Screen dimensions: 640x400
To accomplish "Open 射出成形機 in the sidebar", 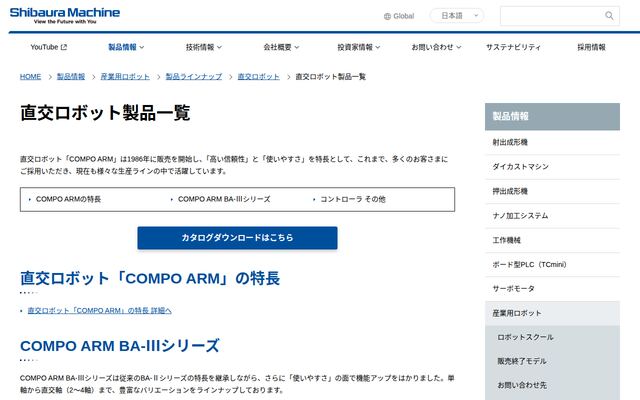I will (x=552, y=142).
